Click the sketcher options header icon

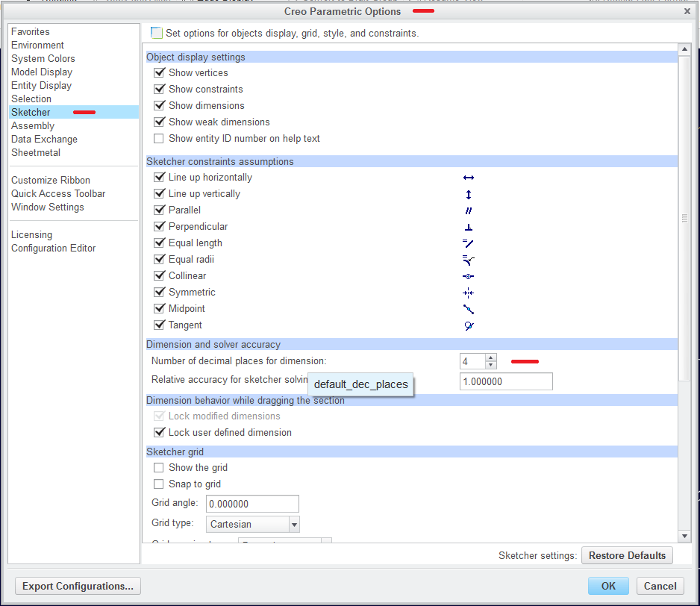click(x=156, y=33)
